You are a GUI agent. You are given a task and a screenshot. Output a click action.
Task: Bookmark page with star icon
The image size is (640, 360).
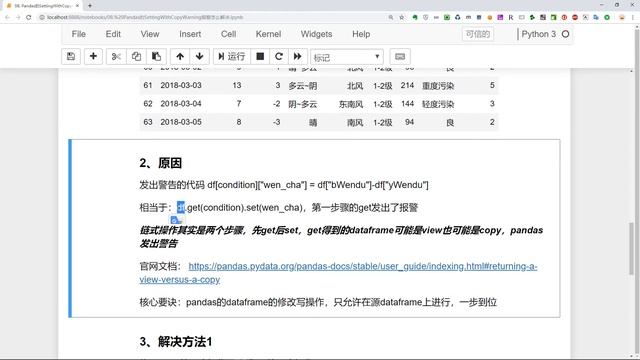pos(402,17)
